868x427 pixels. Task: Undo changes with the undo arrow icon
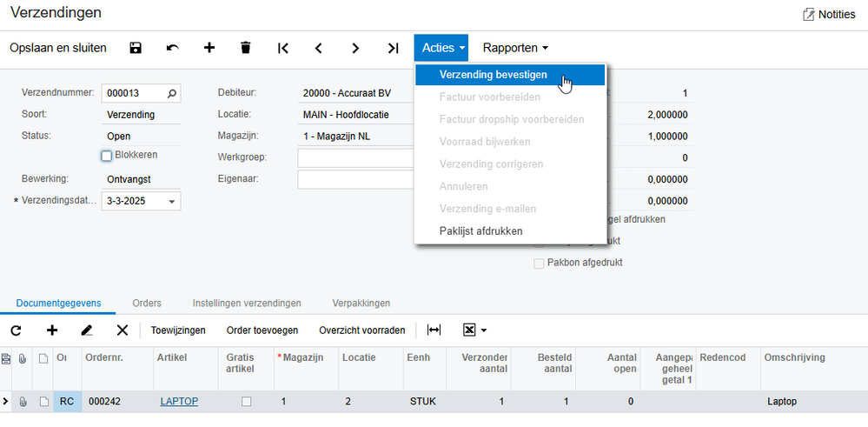pos(172,48)
